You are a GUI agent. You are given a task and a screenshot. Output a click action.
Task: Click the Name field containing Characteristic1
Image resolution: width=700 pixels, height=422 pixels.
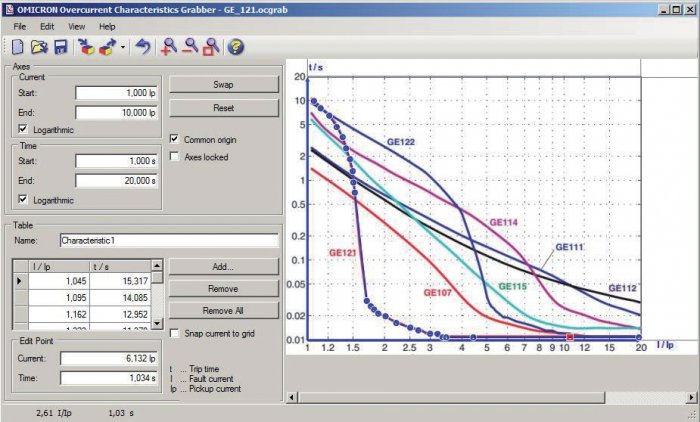(169, 240)
